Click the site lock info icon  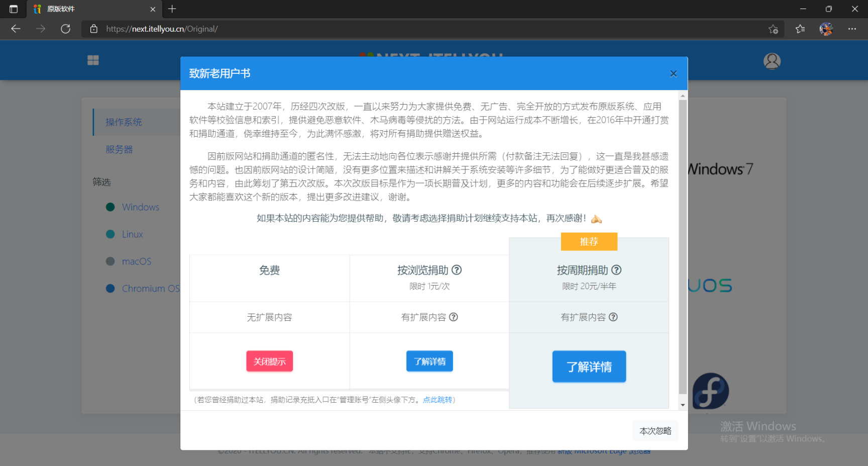point(93,29)
